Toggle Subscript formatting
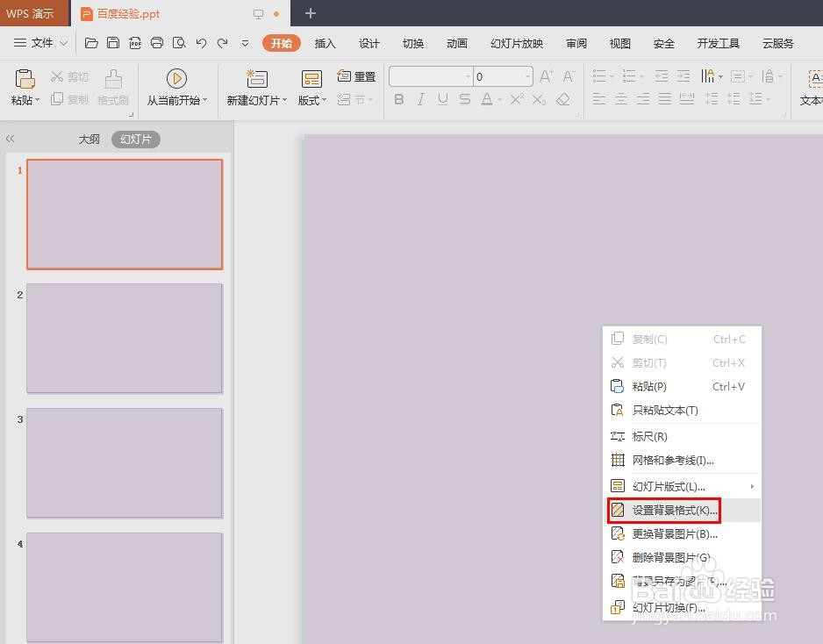 coord(539,99)
